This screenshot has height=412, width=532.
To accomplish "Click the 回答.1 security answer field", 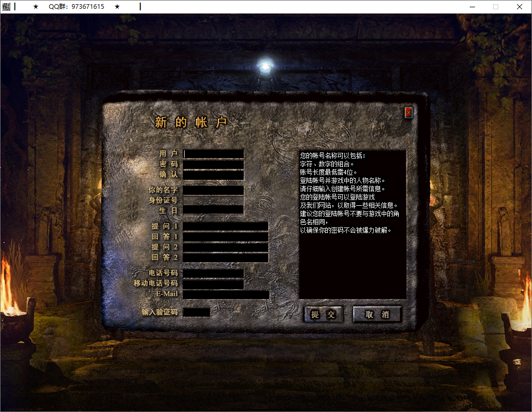I will (x=225, y=236).
